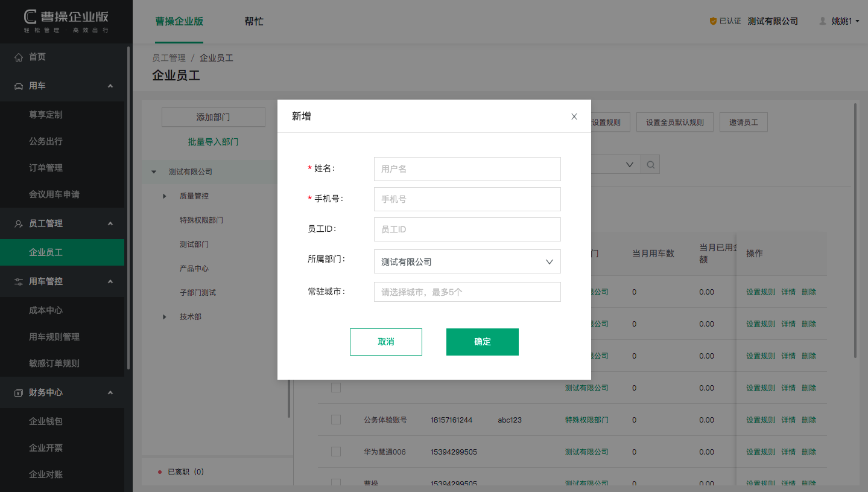
Task: Expand the 技术部 department node
Action: pos(165,317)
